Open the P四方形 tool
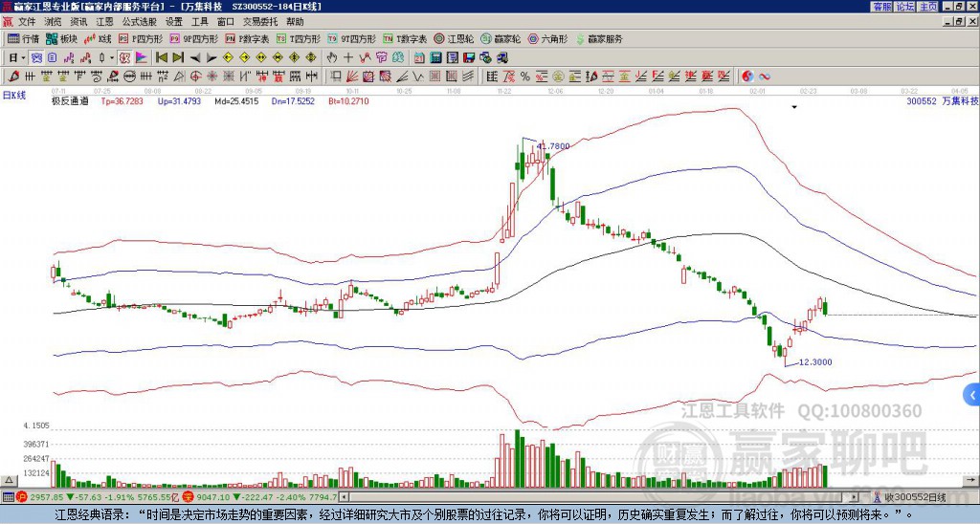The image size is (980, 524). point(141,39)
